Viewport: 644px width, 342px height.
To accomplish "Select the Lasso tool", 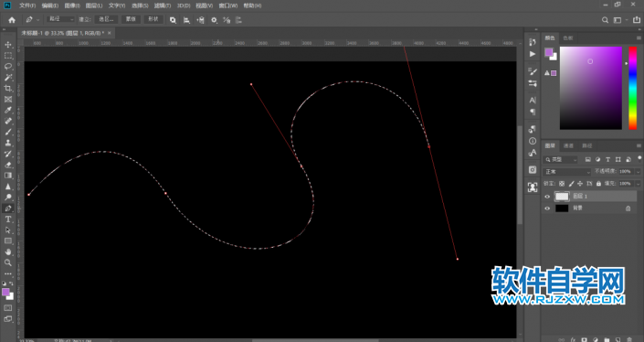I will pyautogui.click(x=8, y=66).
